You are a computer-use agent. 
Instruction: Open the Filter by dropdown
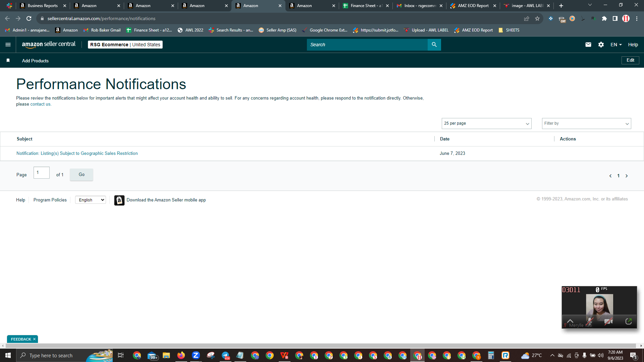586,123
